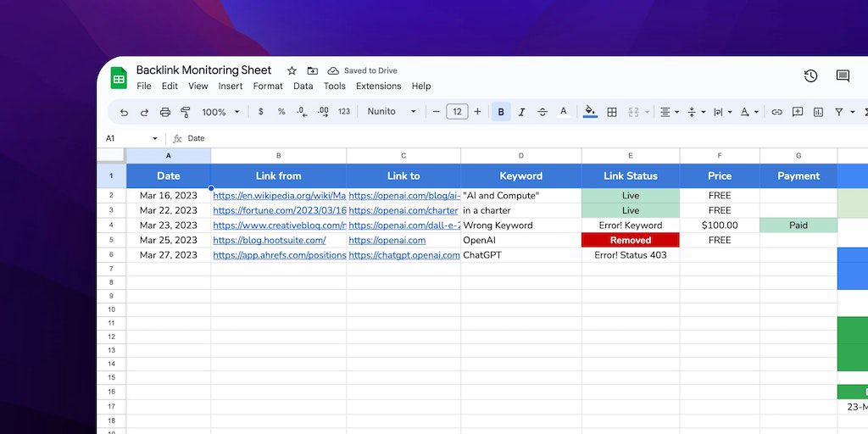The width and height of the screenshot is (868, 434).
Task: Toggle Italic formatting button
Action: pos(521,112)
